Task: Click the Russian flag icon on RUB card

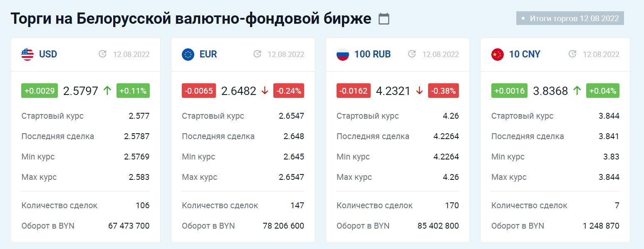Action: tap(343, 55)
